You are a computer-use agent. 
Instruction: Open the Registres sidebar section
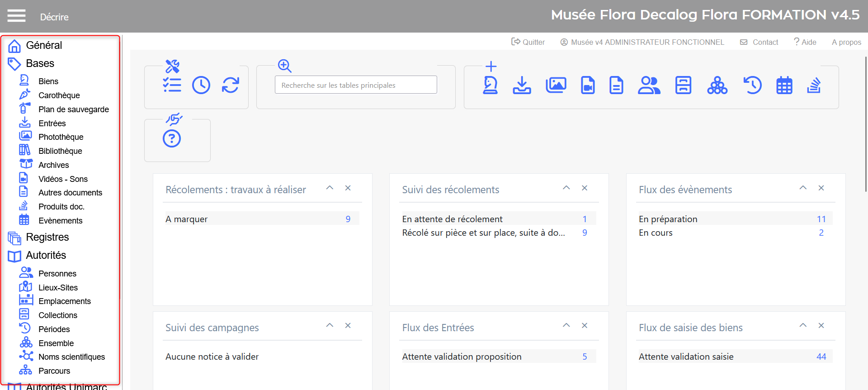pos(47,237)
